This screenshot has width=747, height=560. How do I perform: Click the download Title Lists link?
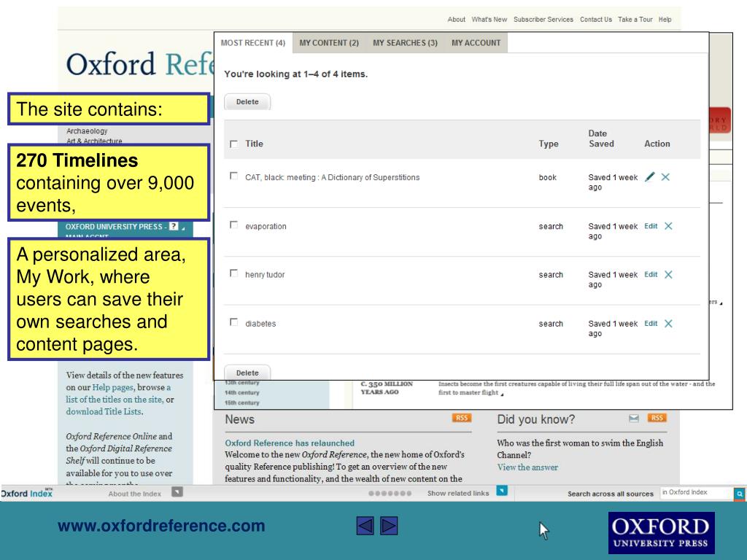(104, 411)
